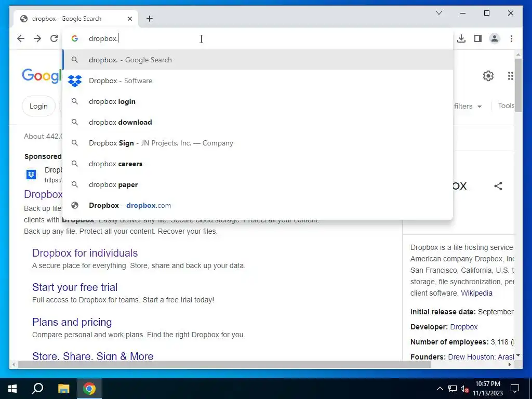Click the Login filter chip
This screenshot has width=532, height=399.
coord(38,106)
